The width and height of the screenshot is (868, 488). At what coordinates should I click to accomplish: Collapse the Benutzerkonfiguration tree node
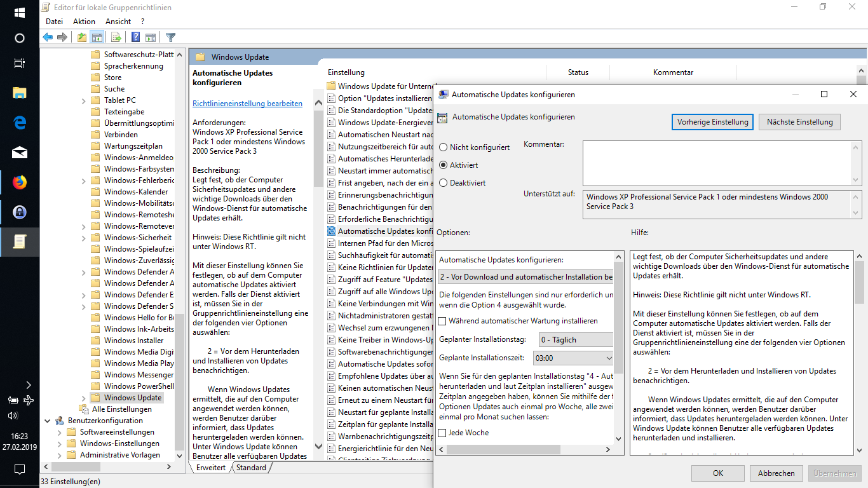click(47, 421)
